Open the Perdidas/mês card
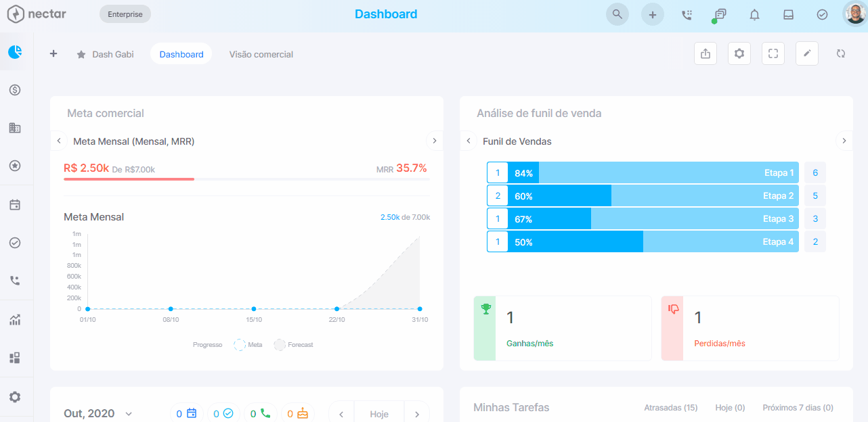 (750, 328)
